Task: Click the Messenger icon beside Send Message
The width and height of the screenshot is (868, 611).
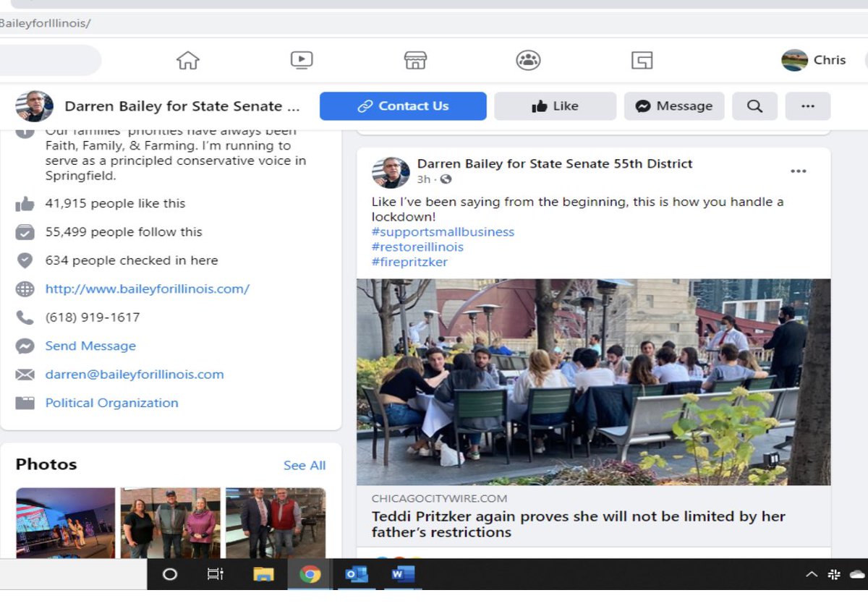Action: coord(25,346)
